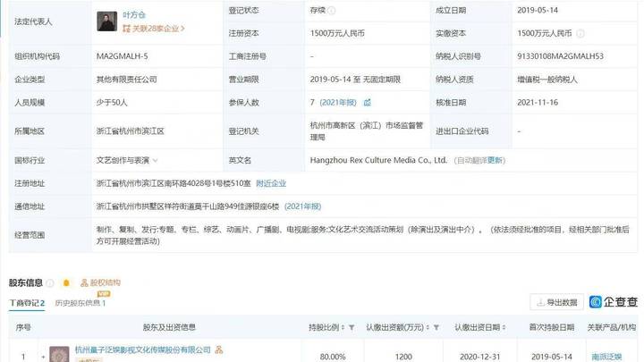The height and width of the screenshot is (362, 644).
Task: Click the info icon beside 实缴资本 1500万元人民币
Action: pos(580,34)
